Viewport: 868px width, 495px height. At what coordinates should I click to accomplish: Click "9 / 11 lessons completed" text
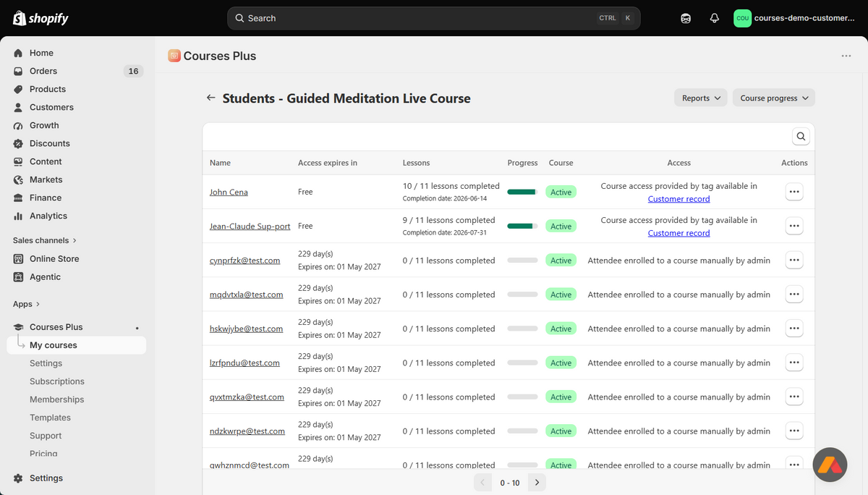pos(449,220)
